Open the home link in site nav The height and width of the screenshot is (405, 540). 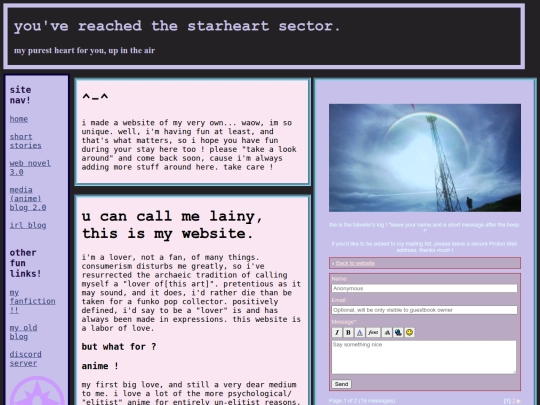coord(19,119)
